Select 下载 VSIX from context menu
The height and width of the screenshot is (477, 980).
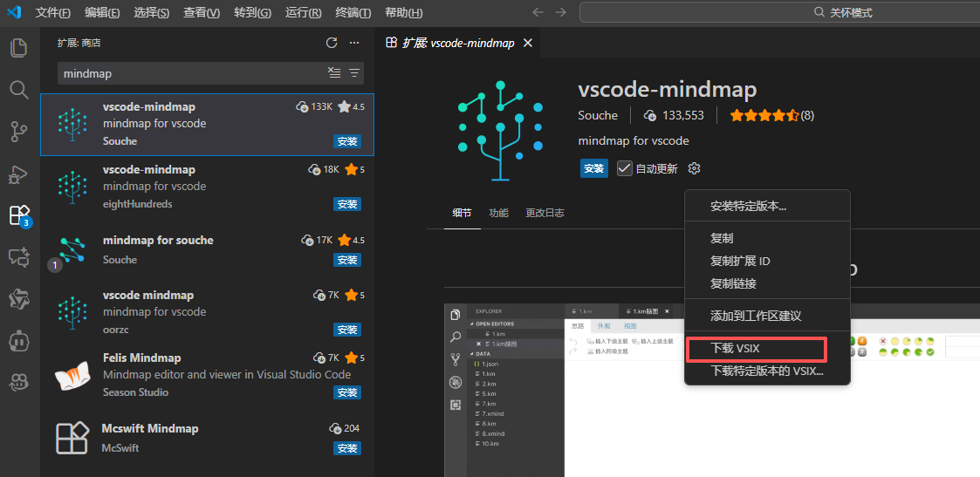pos(736,349)
